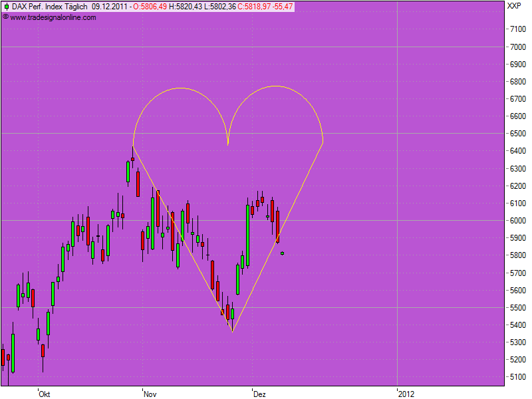This screenshot has width=532, height=399.
Task: Select the yellow heart's right arc drawing
Action: [x=275, y=115]
